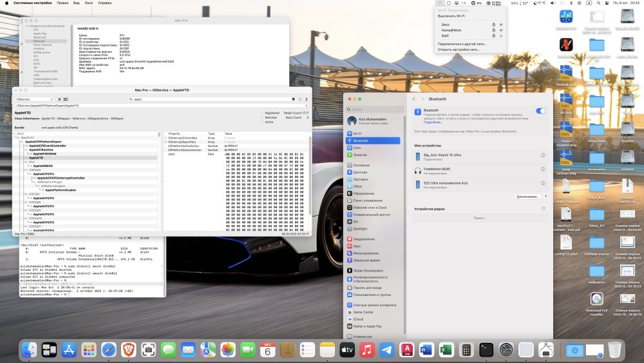Viewport: 644px width, 363px height.
Task: Open Сеть in System Settings sidebar
Action: pyautogui.click(x=373, y=148)
